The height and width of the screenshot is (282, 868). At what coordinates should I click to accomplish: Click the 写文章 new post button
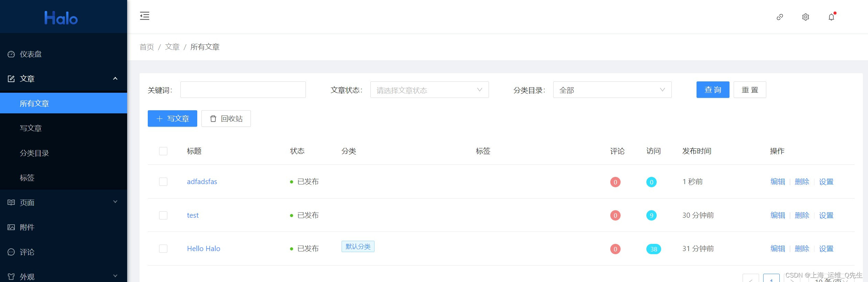pyautogui.click(x=173, y=119)
